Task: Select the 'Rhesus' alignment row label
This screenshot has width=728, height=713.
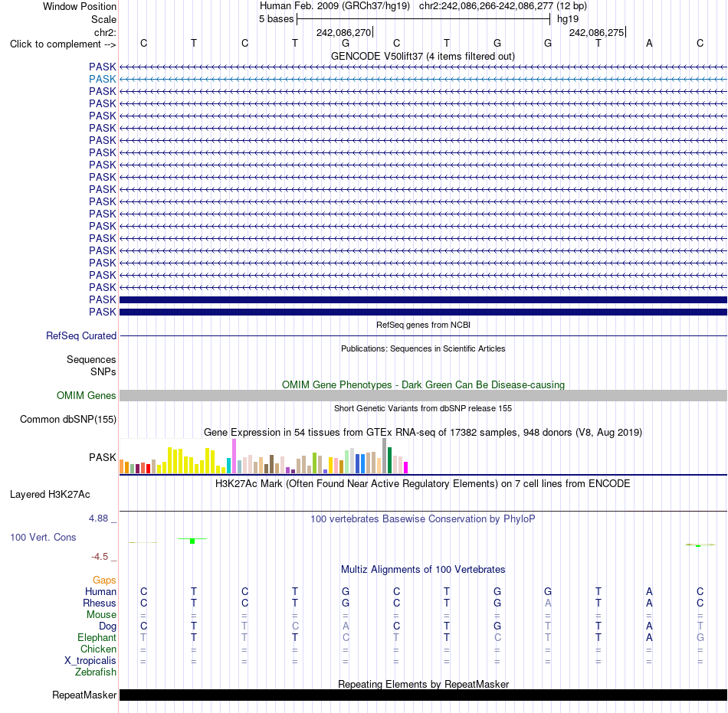Action: pyautogui.click(x=100, y=603)
